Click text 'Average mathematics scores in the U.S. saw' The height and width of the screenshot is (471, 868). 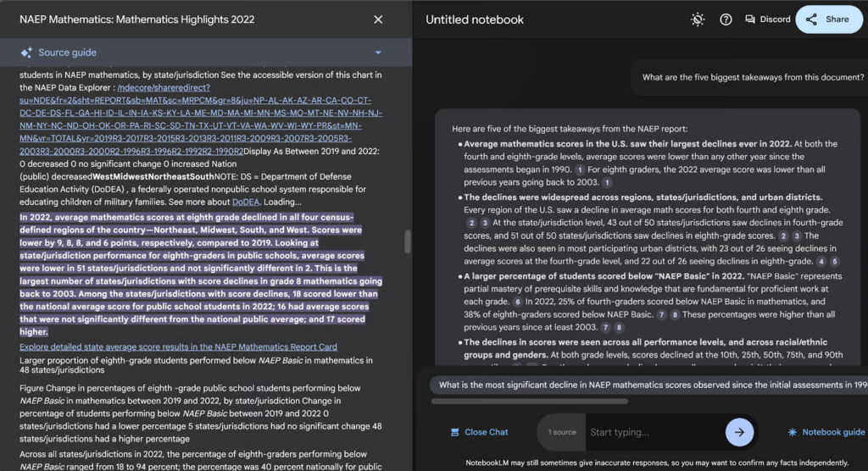tap(628, 144)
